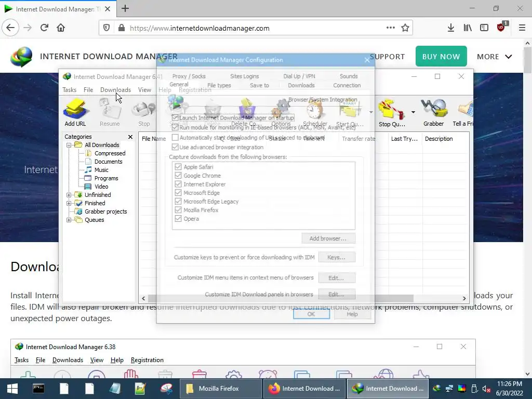Open the Firefox library icon
Image resolution: width=532 pixels, height=399 pixels.
click(x=468, y=28)
